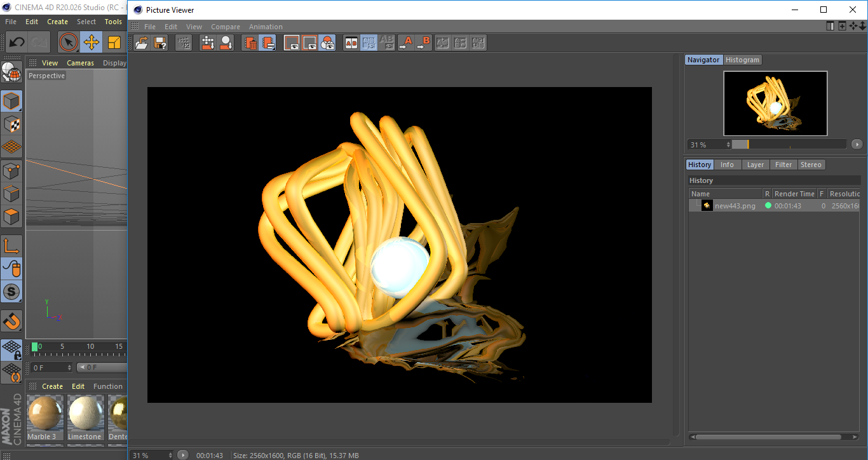Click the Set as B arrow icon

point(424,43)
